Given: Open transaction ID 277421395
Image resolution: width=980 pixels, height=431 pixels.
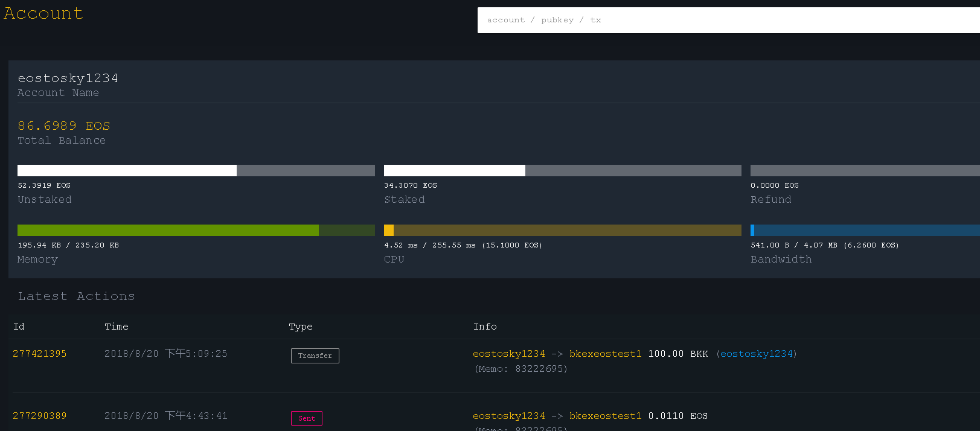Looking at the screenshot, I should [x=40, y=354].
